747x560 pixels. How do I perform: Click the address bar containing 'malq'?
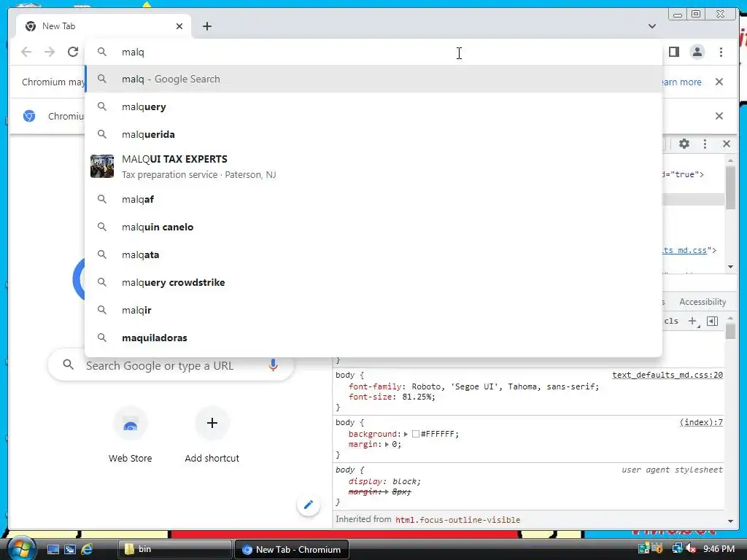pyautogui.click(x=373, y=52)
